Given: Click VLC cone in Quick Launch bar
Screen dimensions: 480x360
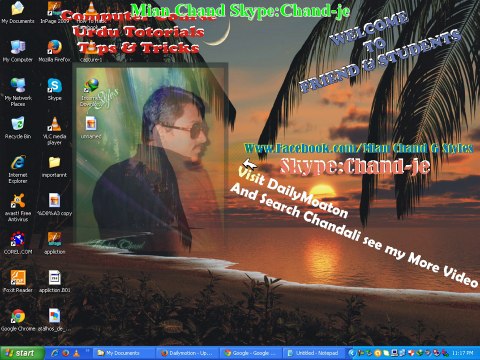Looking at the screenshot, I should tap(76, 353).
